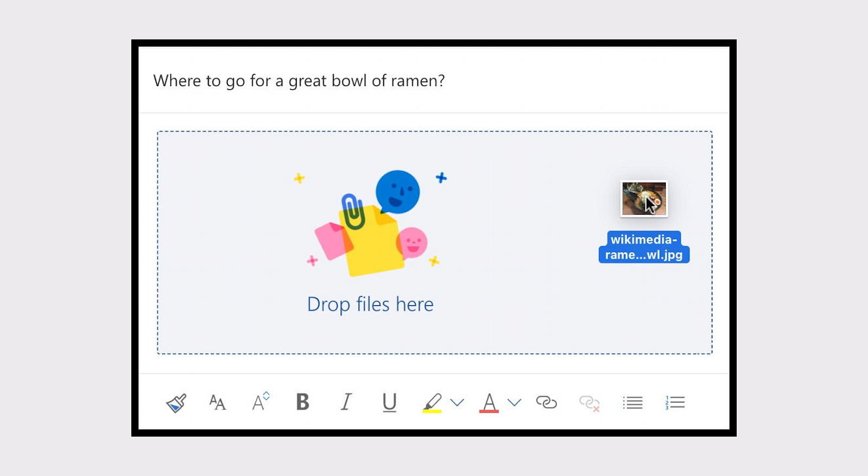This screenshot has width=868, height=476.
Task: Open the font options icon
Action: 216,402
